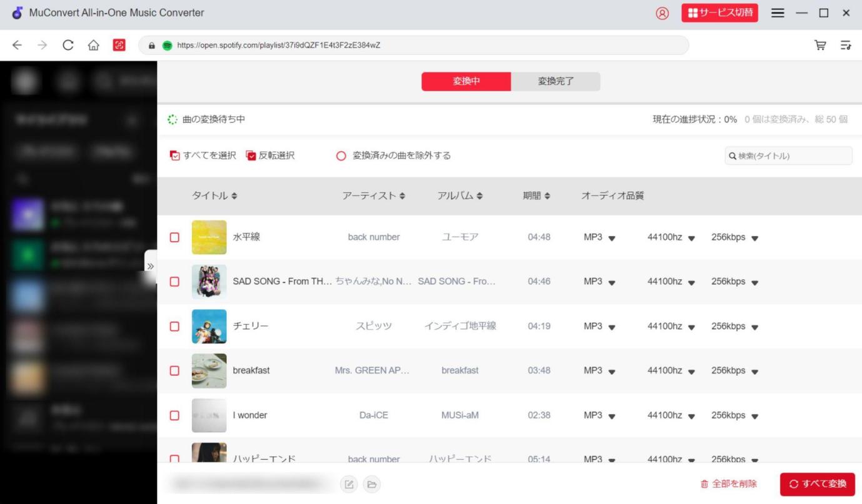Viewport: 862px width, 504px height.
Task: Enable 変換済みの曲を除外する radio option
Action: (x=341, y=156)
